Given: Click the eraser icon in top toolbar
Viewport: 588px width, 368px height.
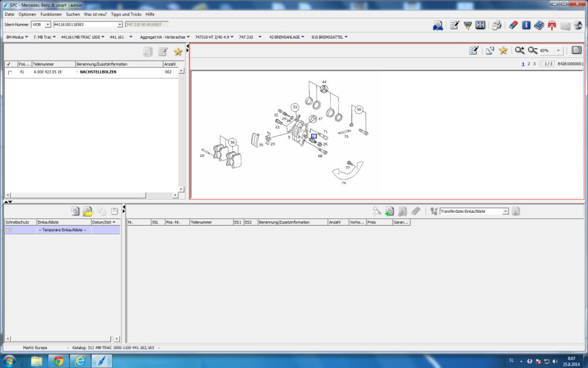Looking at the screenshot, I should tap(513, 25).
